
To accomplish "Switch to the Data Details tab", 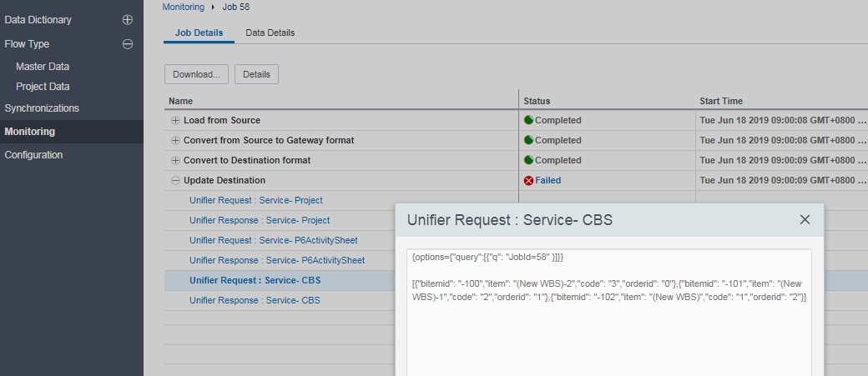I will (x=270, y=33).
